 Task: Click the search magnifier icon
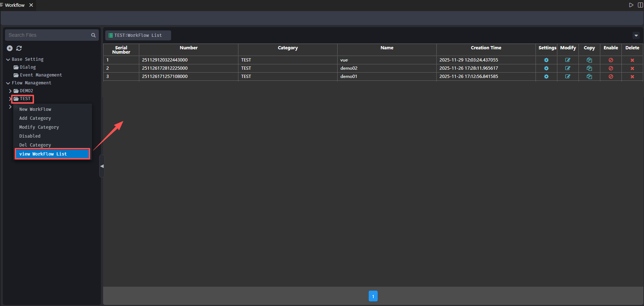pos(93,35)
